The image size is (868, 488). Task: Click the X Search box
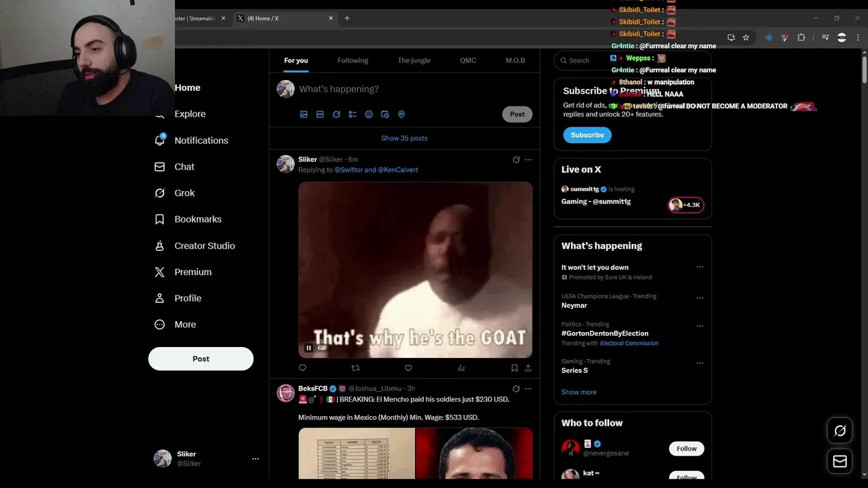tap(633, 60)
